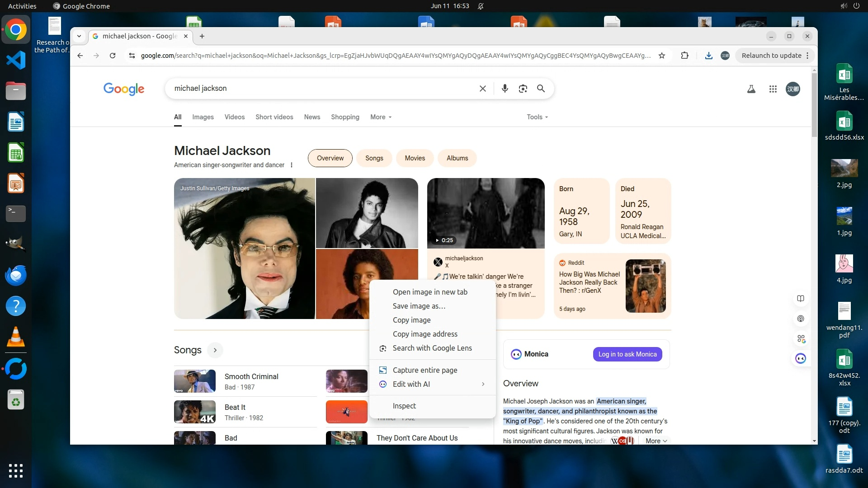Viewport: 868px width, 488px height.
Task: Open Chrome extensions puzzle icon
Action: 684,56
